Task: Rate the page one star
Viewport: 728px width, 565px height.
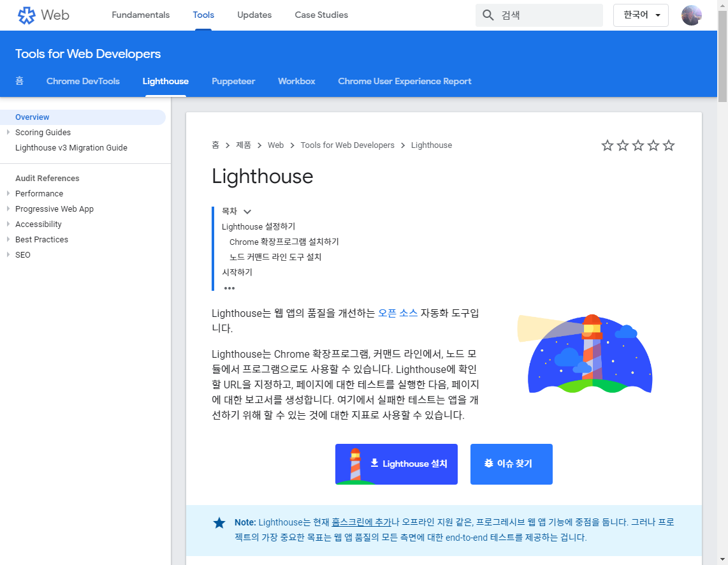Action: 608,145
